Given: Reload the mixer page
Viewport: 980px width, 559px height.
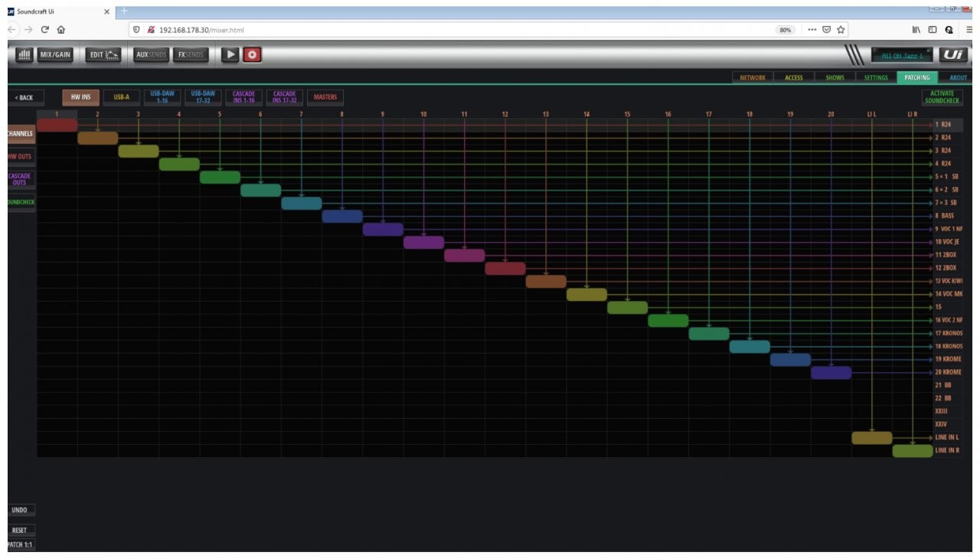Looking at the screenshot, I should click(45, 30).
